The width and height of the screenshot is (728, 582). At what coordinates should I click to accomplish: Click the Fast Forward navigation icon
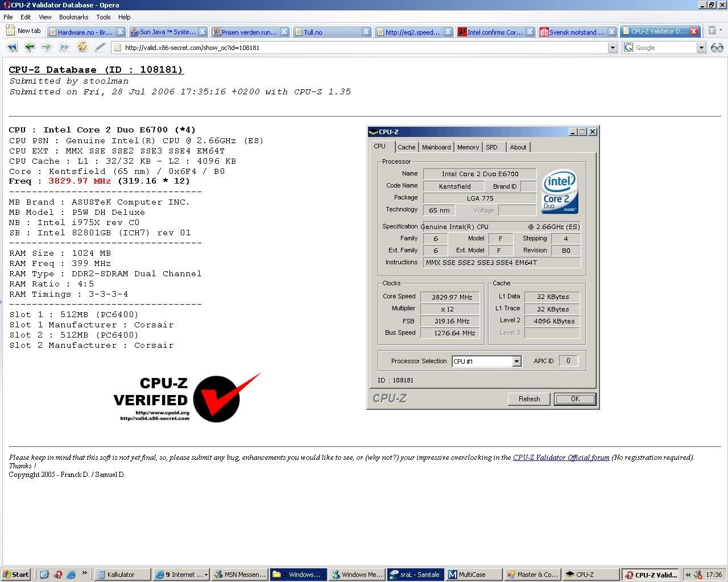pos(64,47)
